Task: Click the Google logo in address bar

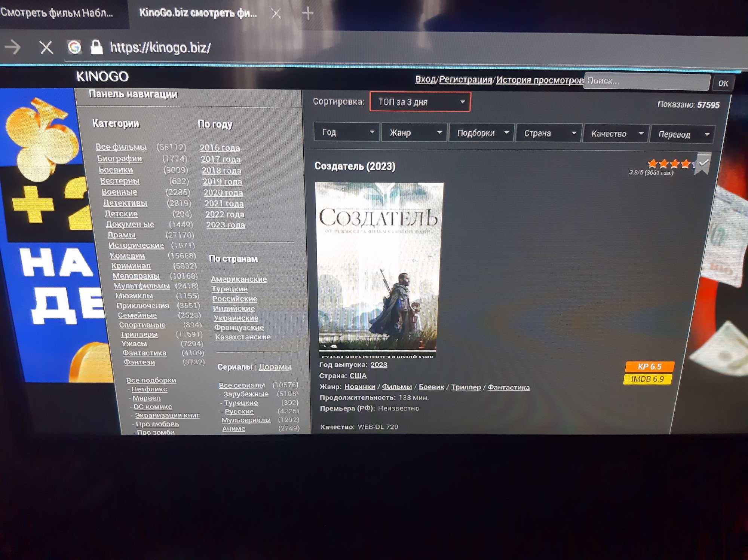Action: point(74,47)
